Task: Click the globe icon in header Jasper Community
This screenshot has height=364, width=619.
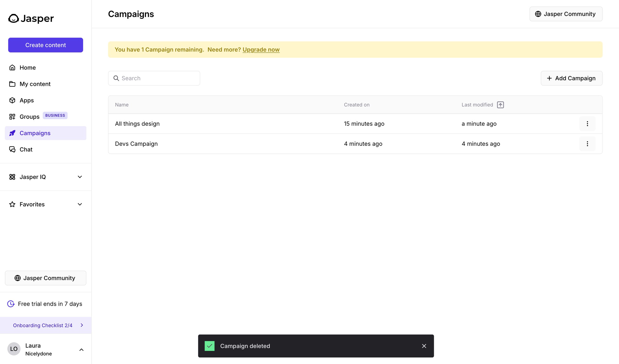Action: click(538, 14)
